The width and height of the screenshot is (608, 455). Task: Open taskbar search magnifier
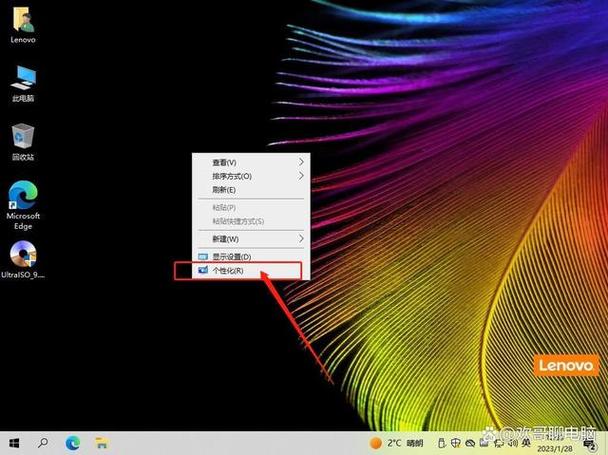43,443
